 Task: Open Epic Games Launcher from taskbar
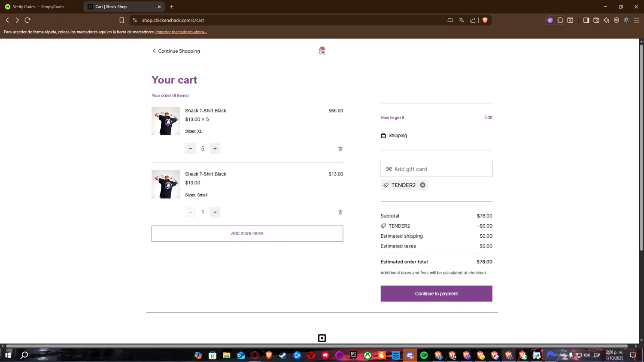tap(353, 355)
